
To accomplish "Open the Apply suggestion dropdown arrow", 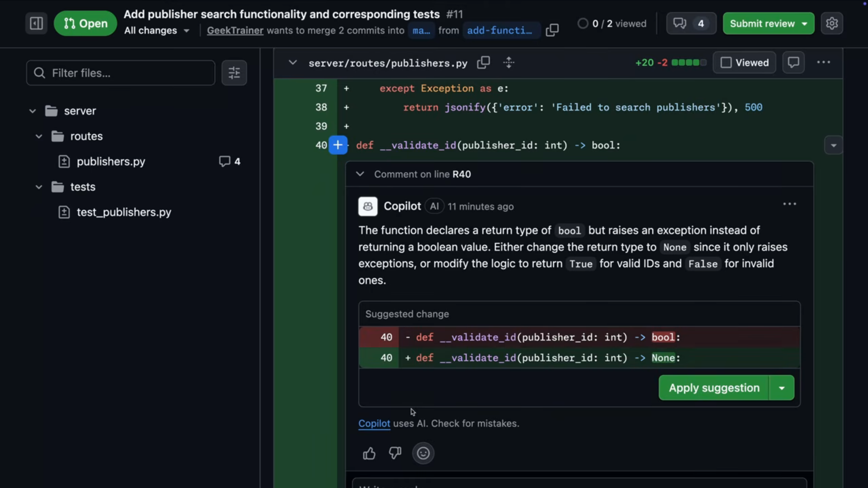I will click(782, 388).
